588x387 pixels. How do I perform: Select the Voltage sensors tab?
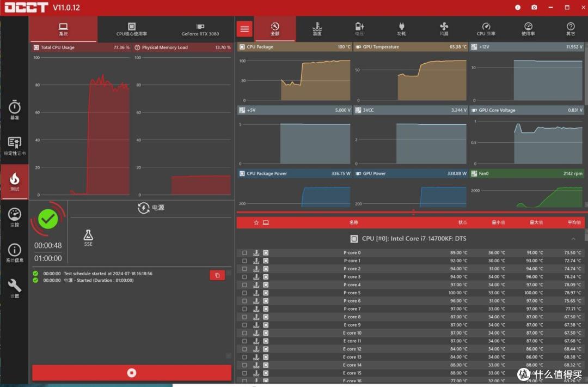coord(359,29)
